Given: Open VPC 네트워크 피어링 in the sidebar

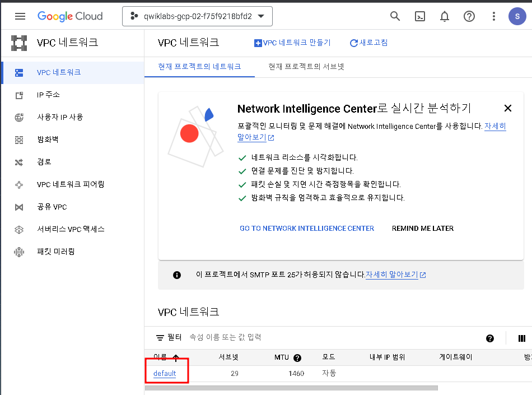Looking at the screenshot, I should 73,184.
